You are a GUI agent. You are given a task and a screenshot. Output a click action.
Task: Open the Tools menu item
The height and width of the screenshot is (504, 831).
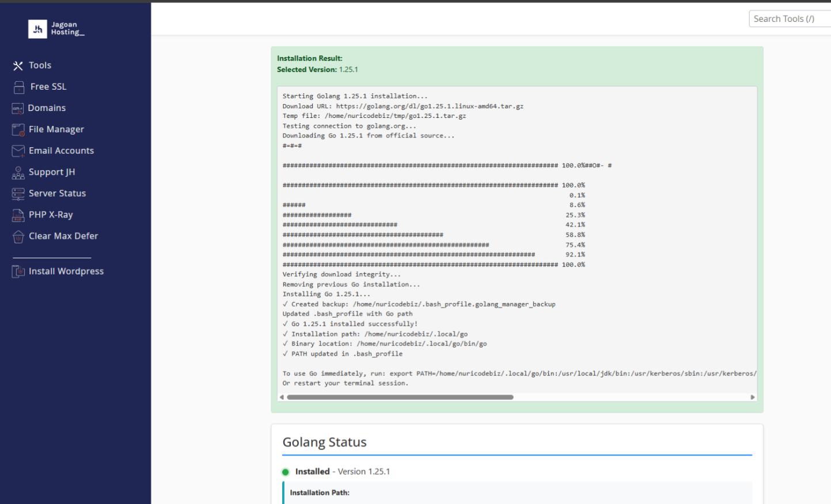(40, 66)
